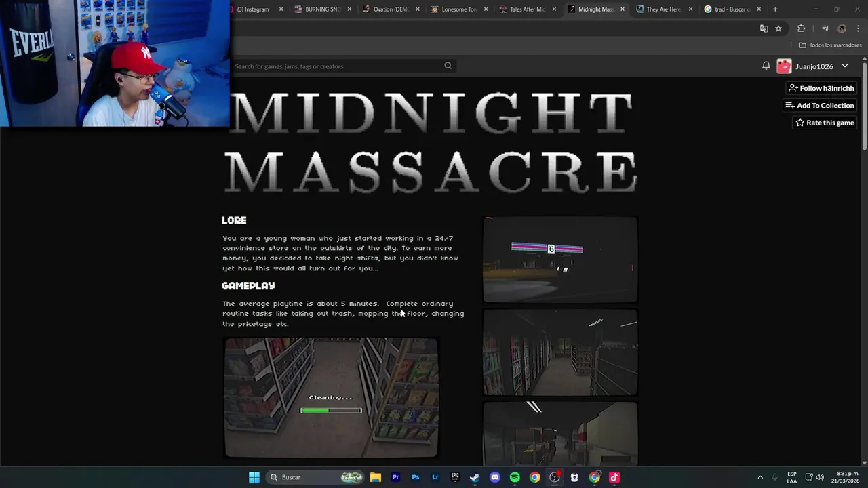Click Add To Collection

(x=819, y=105)
